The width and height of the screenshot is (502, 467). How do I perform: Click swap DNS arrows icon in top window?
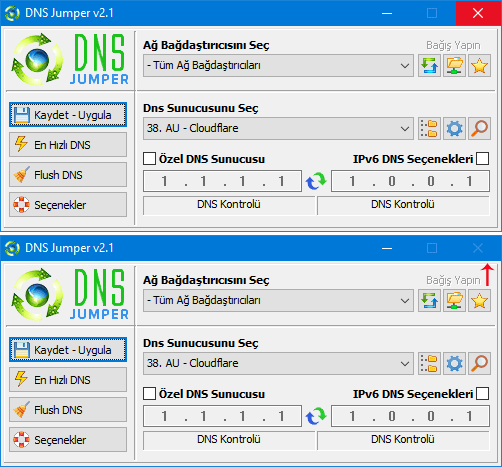click(316, 181)
